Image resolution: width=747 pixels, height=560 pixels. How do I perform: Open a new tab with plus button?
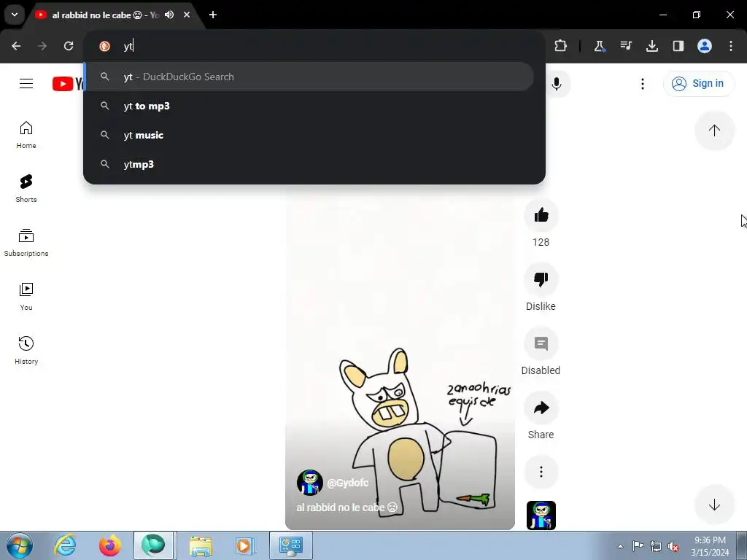coord(213,15)
